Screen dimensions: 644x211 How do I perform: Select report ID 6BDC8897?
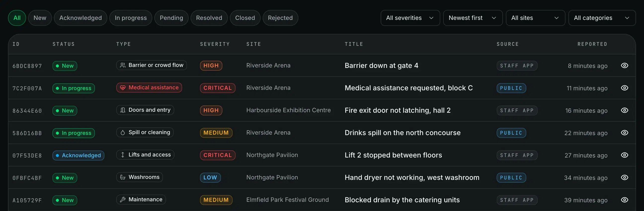[x=27, y=66]
